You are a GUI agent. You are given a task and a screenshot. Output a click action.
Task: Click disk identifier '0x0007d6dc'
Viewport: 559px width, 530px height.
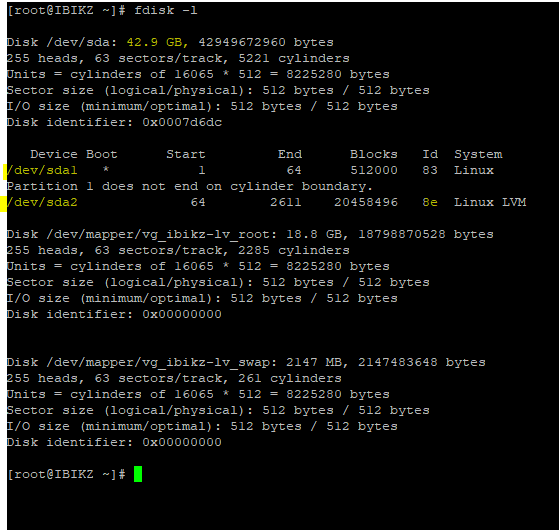(x=182, y=122)
